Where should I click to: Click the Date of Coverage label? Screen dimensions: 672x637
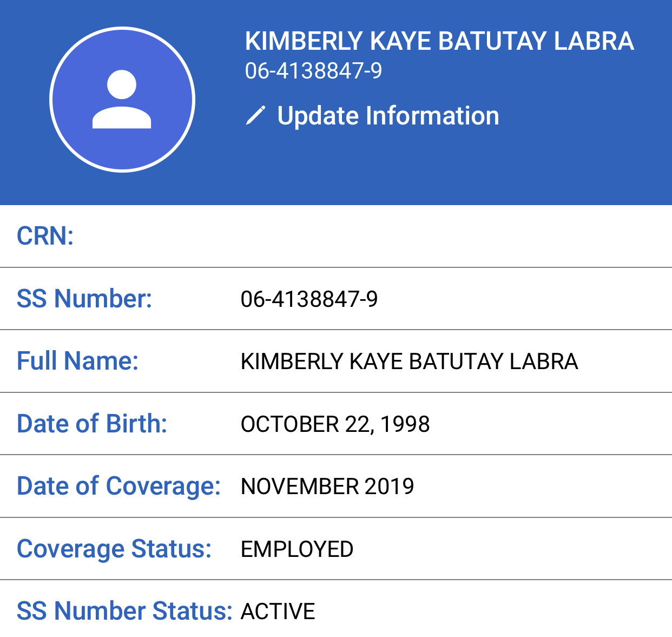pyautogui.click(x=118, y=486)
